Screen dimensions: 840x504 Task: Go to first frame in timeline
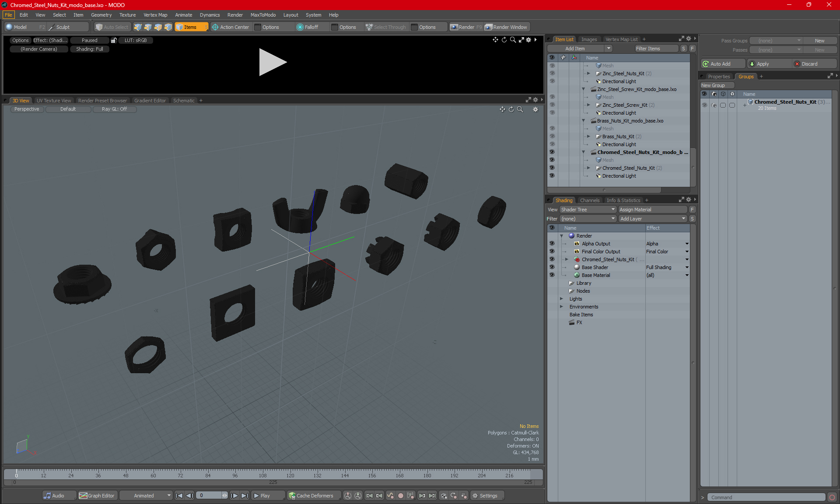coord(179,496)
